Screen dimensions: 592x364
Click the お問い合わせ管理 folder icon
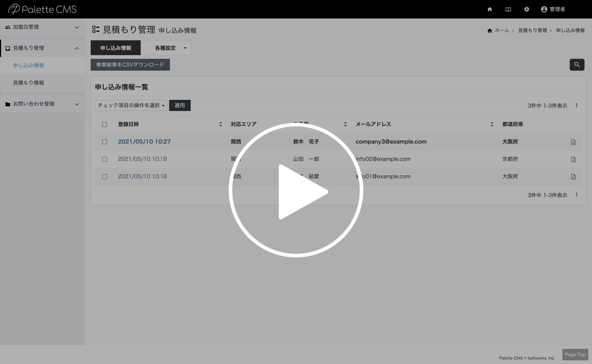pyautogui.click(x=8, y=104)
